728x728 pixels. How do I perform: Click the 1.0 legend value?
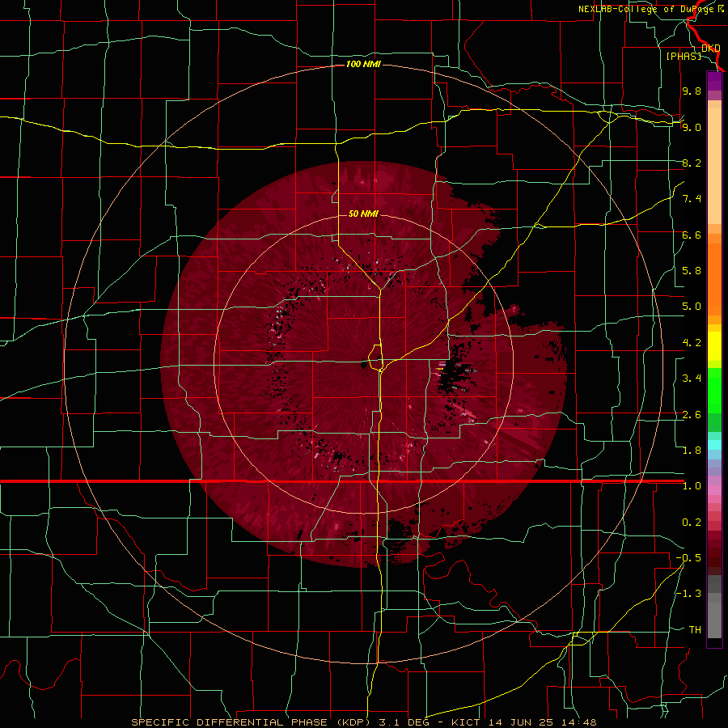[x=692, y=486]
